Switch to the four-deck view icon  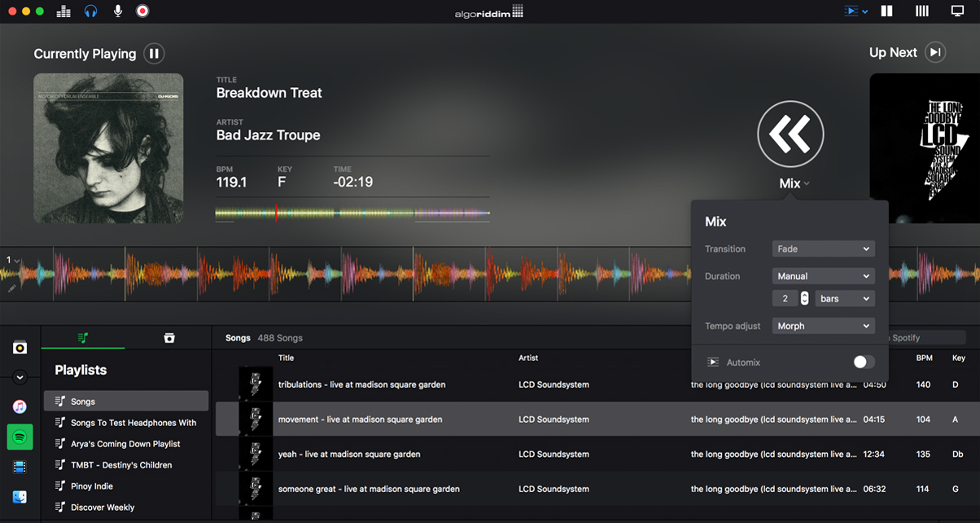coord(921,11)
